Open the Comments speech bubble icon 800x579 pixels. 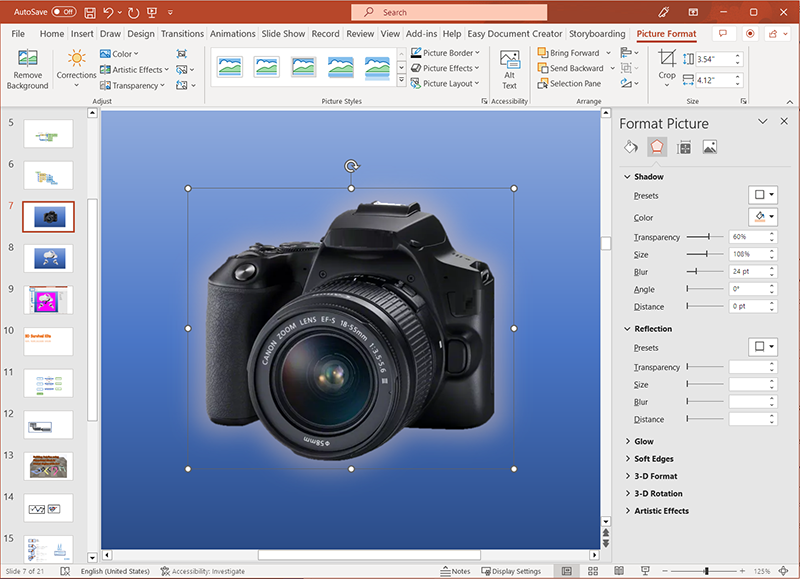coord(723,34)
